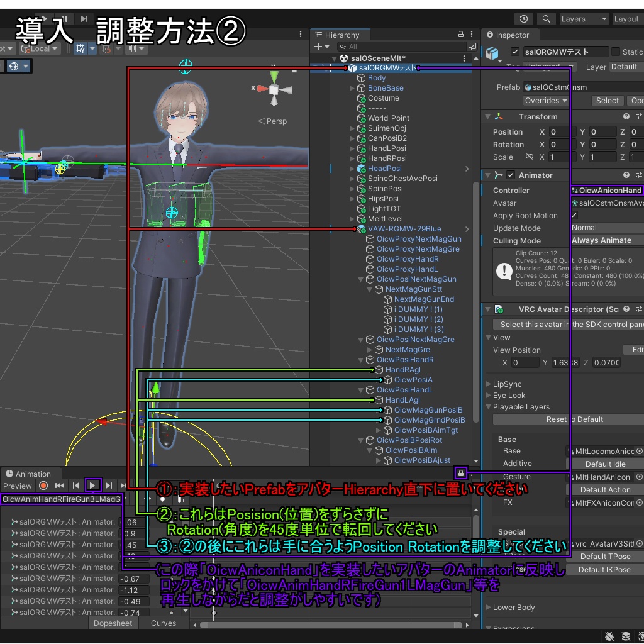Screen dimensions: 644x644
Task: Open the Overrides dropdown
Action: pyautogui.click(x=545, y=100)
